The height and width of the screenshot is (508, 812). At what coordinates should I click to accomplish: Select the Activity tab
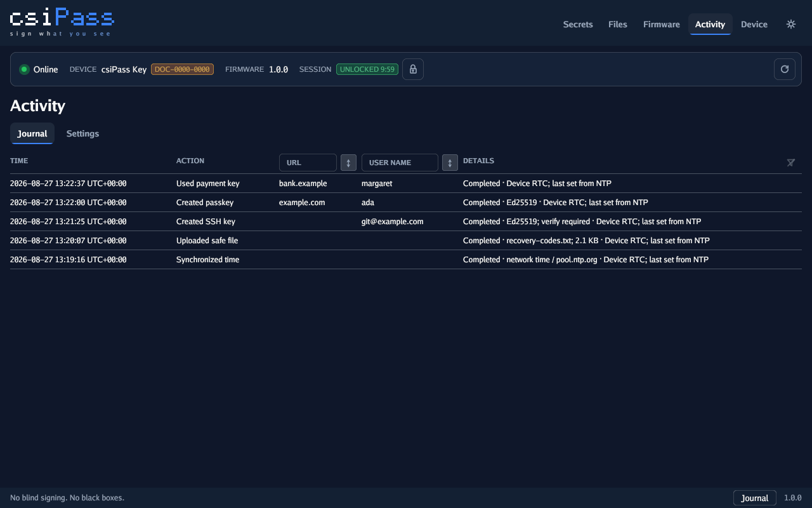coord(710,24)
